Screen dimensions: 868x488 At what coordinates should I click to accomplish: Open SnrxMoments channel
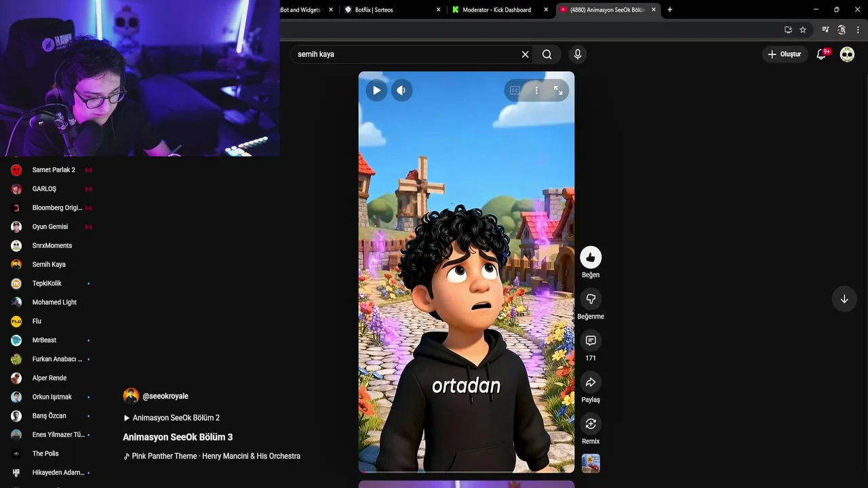(52, 245)
